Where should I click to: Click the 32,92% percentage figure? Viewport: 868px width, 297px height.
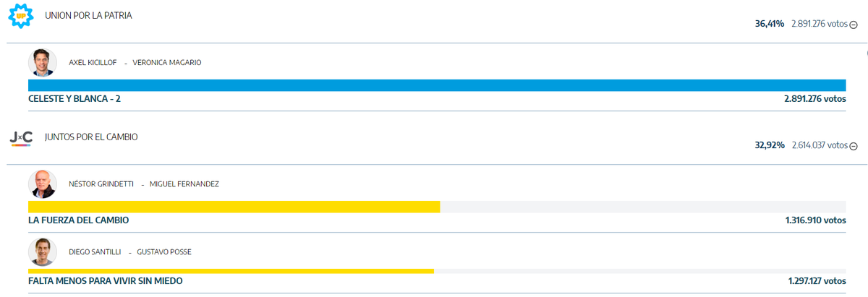(770, 145)
